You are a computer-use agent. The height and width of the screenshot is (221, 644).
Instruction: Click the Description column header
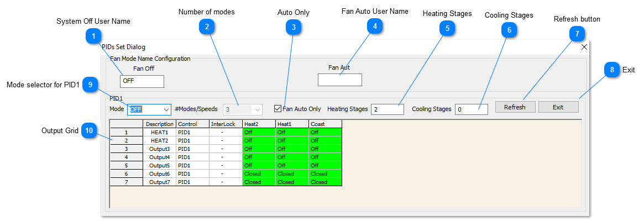point(159,124)
